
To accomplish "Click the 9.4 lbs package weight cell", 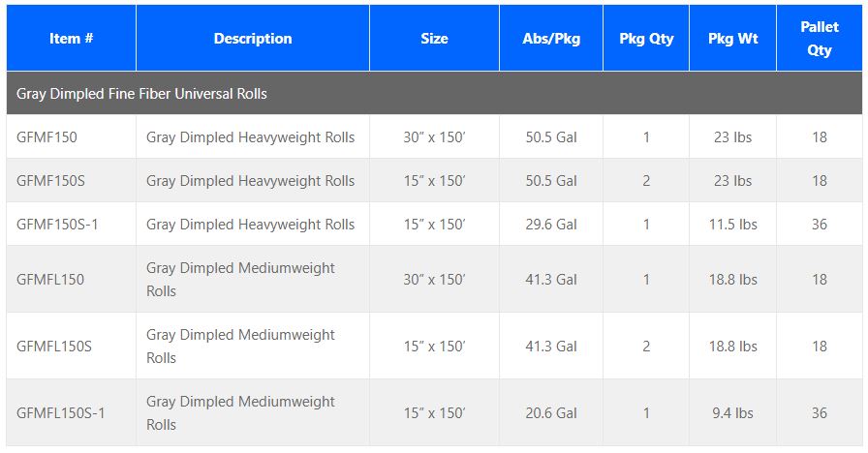I will (x=733, y=413).
